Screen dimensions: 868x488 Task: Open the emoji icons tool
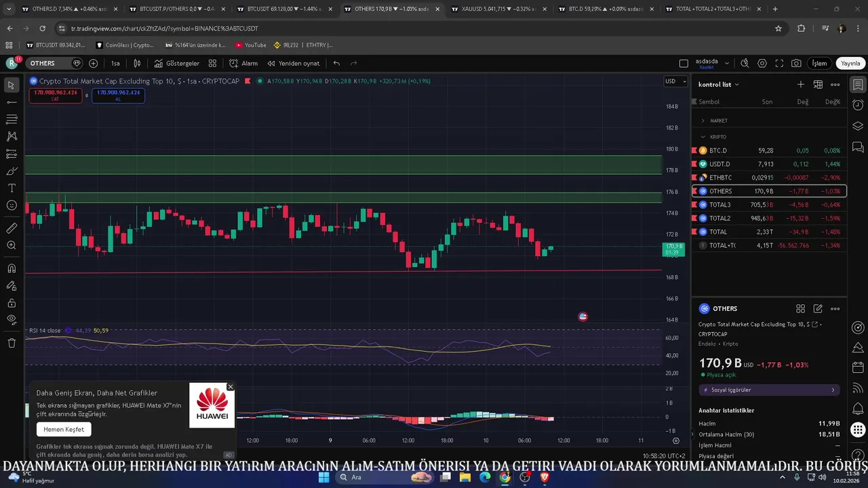[x=12, y=205]
